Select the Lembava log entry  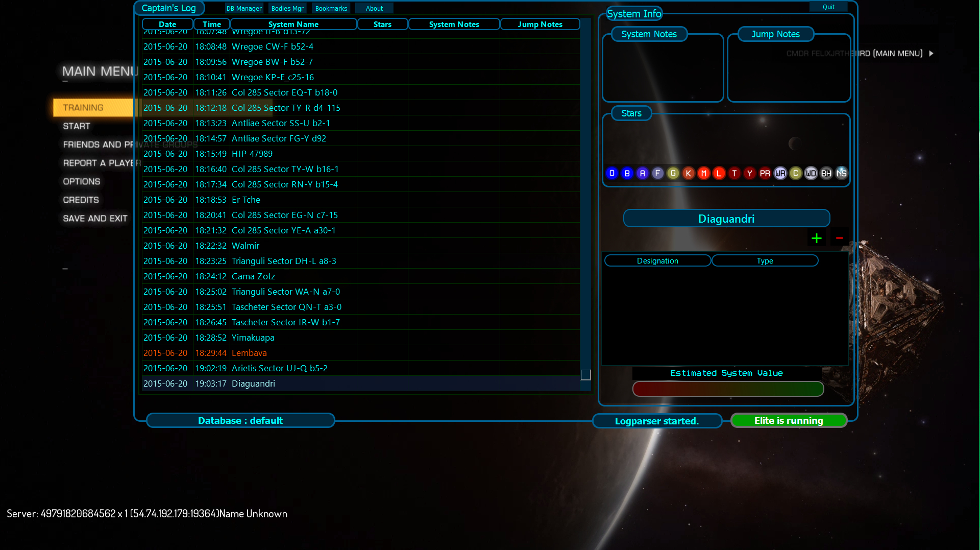[x=361, y=353]
